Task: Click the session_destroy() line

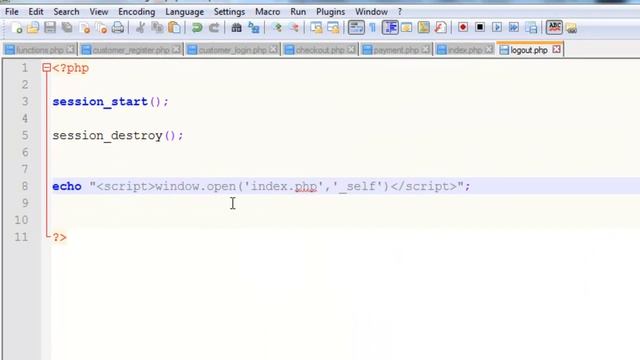Action: click(x=118, y=136)
